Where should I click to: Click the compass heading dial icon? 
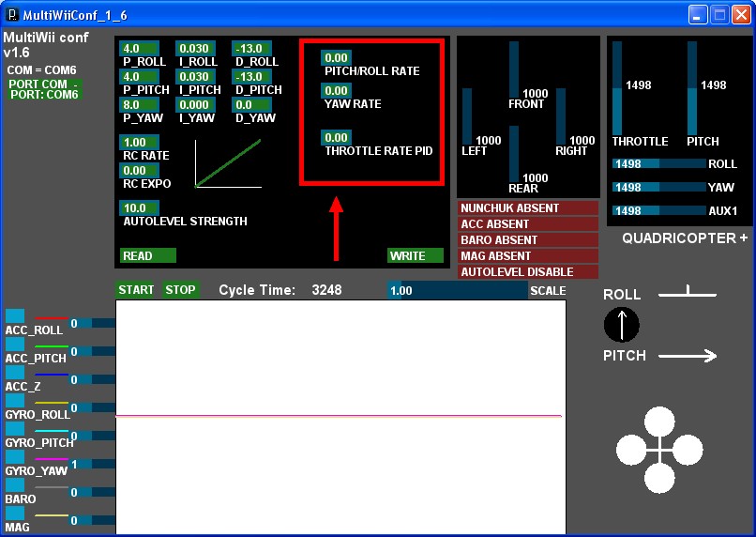(x=622, y=325)
